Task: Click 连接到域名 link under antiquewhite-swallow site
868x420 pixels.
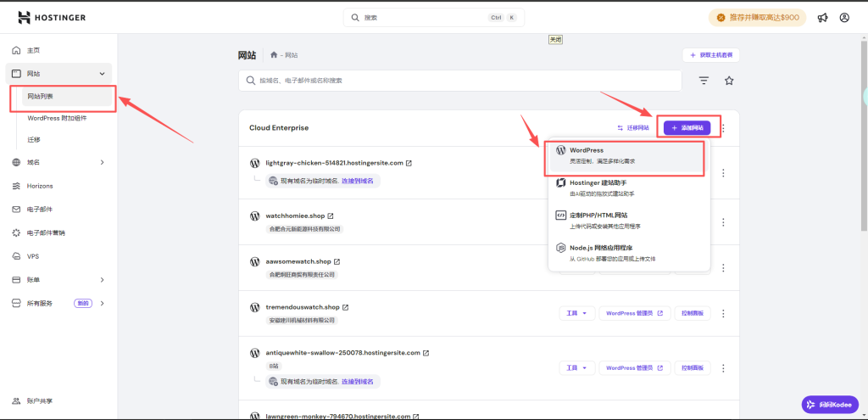Action: tap(357, 381)
